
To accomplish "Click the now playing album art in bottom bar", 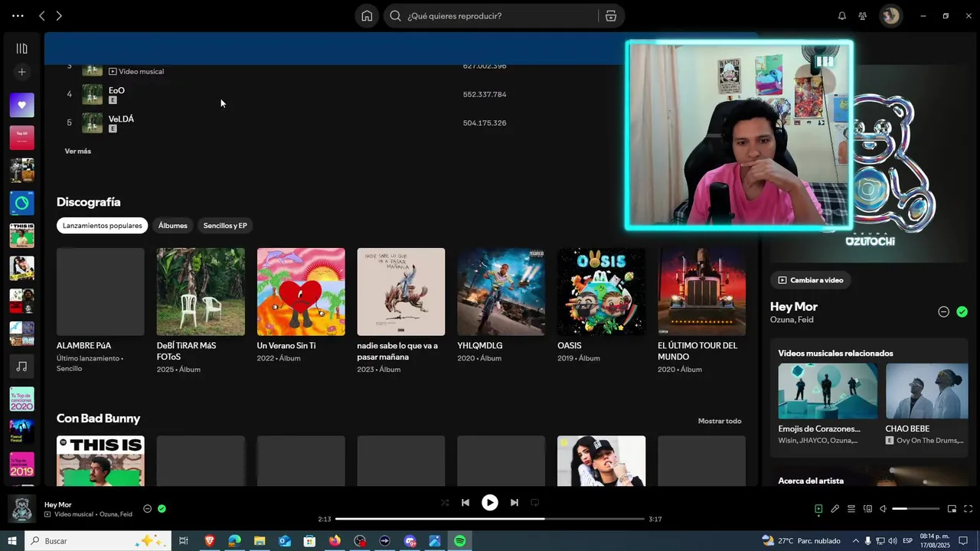I will click(22, 509).
